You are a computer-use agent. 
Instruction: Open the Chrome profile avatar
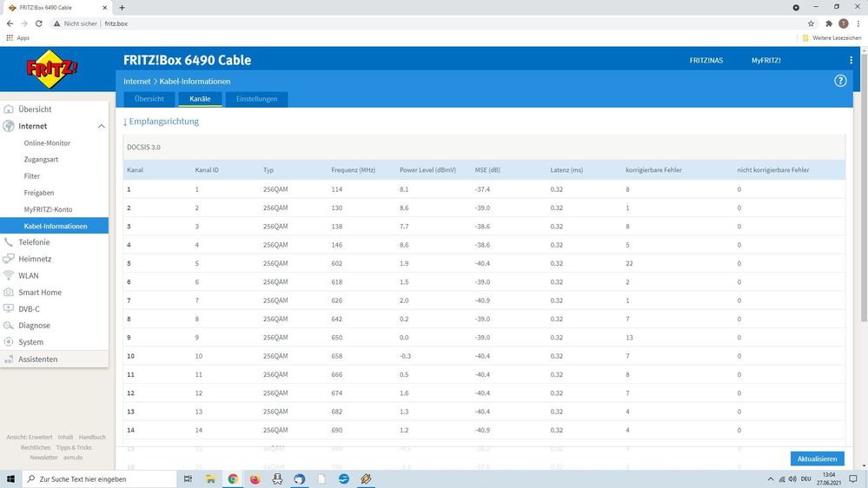click(x=844, y=23)
